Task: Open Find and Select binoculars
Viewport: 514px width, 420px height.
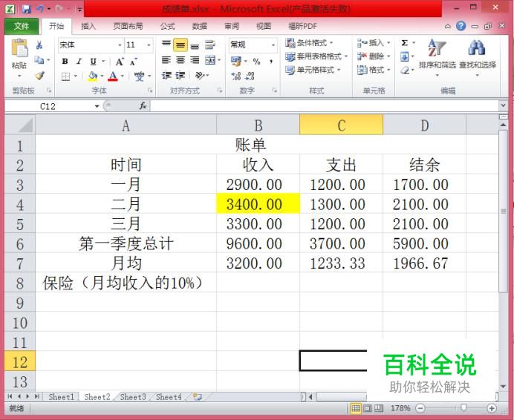Action: click(478, 57)
